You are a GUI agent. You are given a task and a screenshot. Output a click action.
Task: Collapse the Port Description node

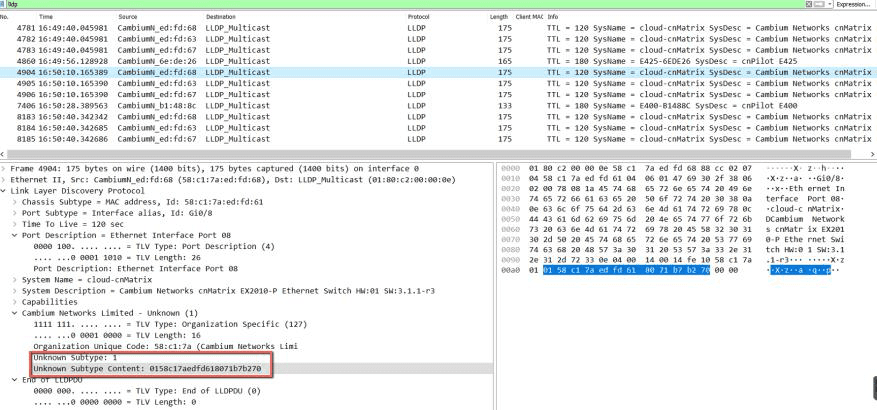tap(15, 235)
